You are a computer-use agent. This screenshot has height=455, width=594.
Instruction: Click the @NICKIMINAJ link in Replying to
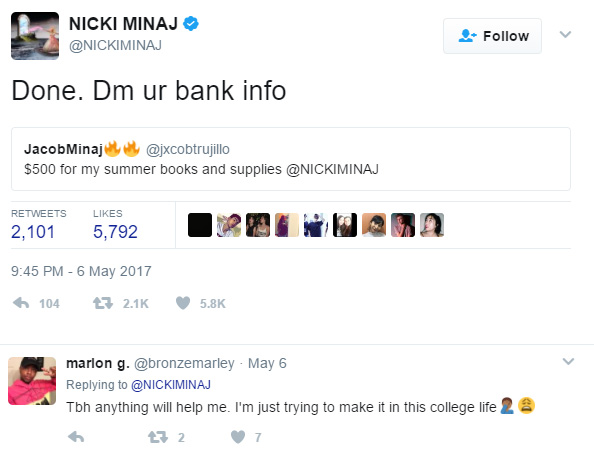(171, 385)
